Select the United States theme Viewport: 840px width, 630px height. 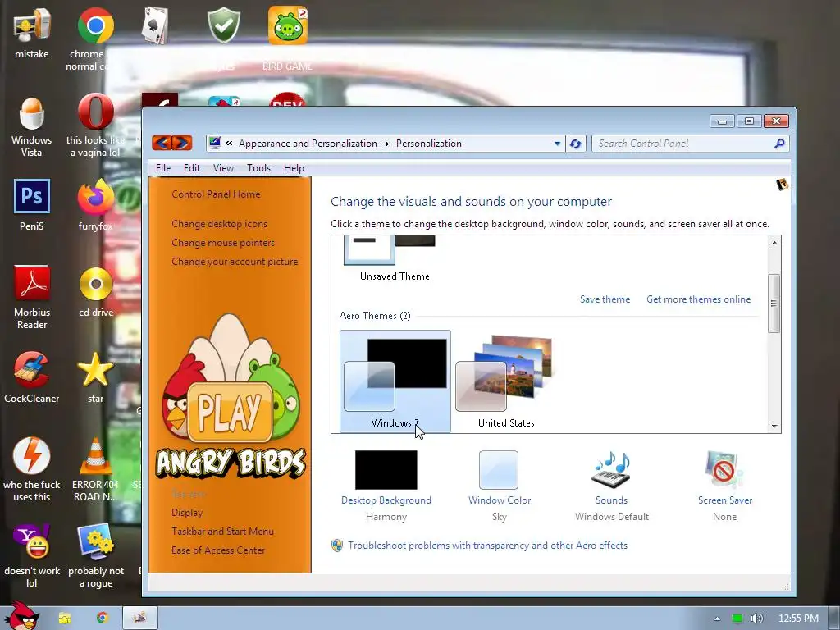pos(506,381)
